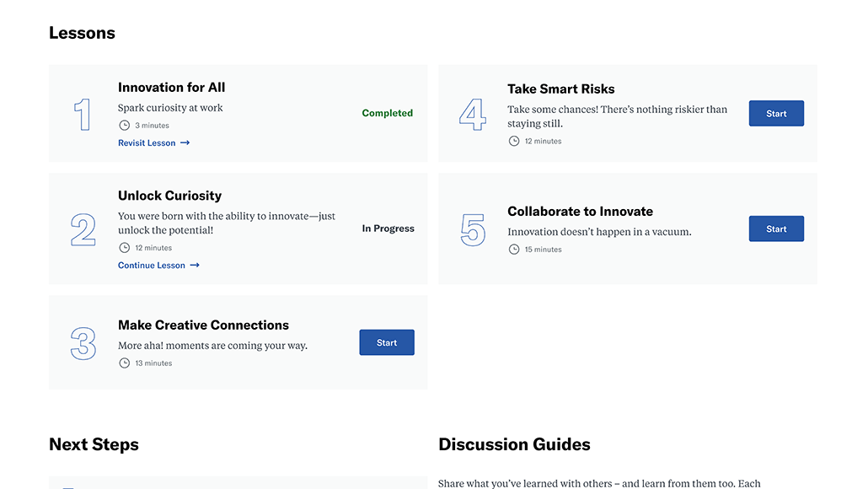This screenshot has width=868, height=489.
Task: Click the arrow next to Revisit Lesson
Action: pos(185,142)
